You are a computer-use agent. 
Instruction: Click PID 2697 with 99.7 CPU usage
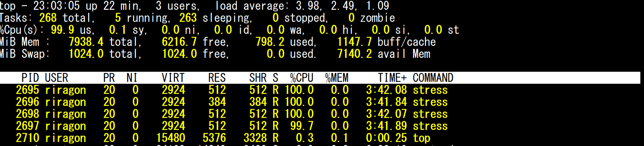point(27,126)
